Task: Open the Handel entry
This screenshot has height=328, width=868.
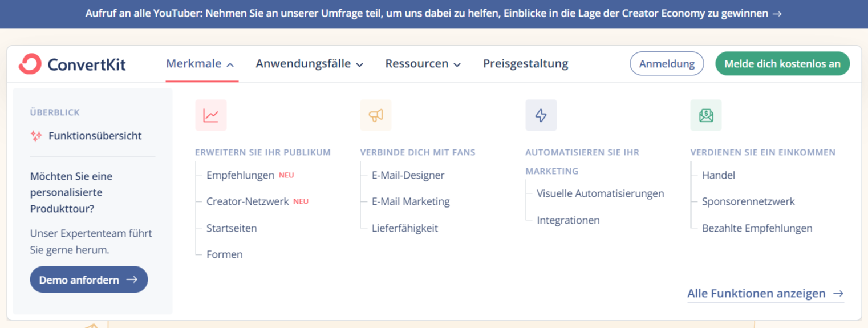Action: [719, 175]
